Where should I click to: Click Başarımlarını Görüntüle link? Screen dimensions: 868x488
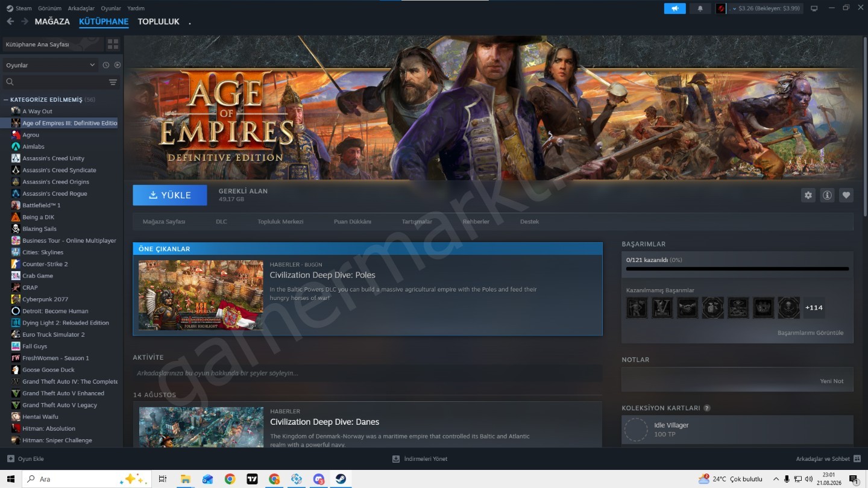tap(810, 333)
